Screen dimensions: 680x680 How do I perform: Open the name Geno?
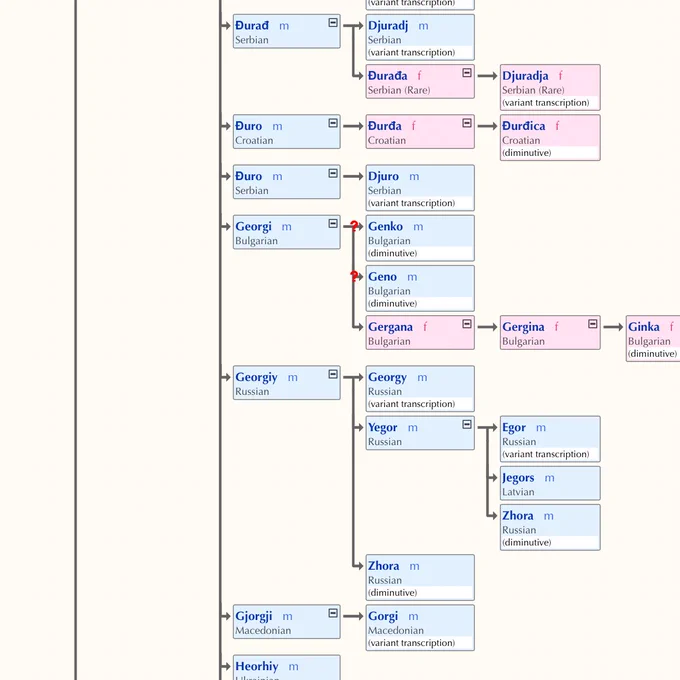point(382,277)
